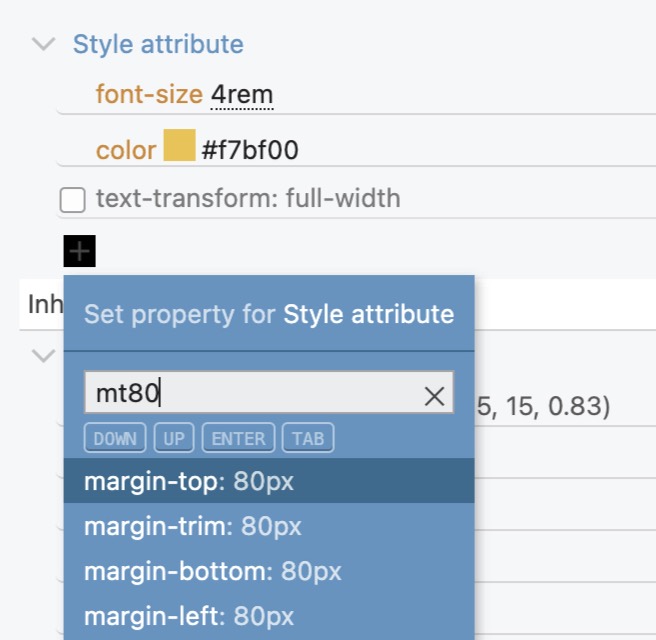Enable the text-transform: full-width checkbox

point(73,200)
